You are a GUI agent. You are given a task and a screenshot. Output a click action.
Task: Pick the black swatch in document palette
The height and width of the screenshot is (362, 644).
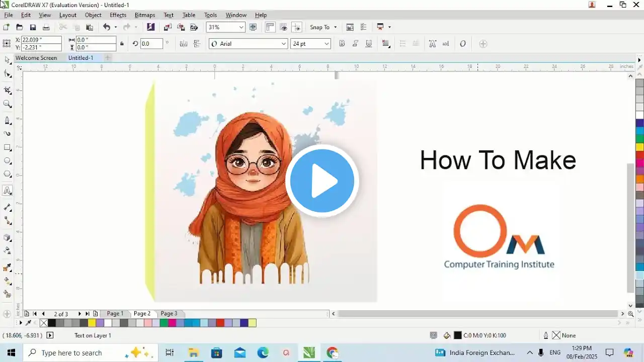point(52,323)
